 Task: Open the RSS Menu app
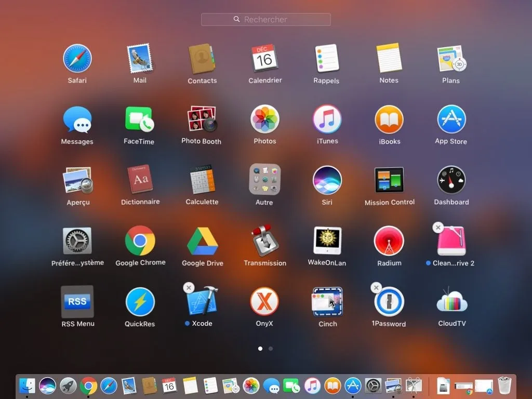77,301
